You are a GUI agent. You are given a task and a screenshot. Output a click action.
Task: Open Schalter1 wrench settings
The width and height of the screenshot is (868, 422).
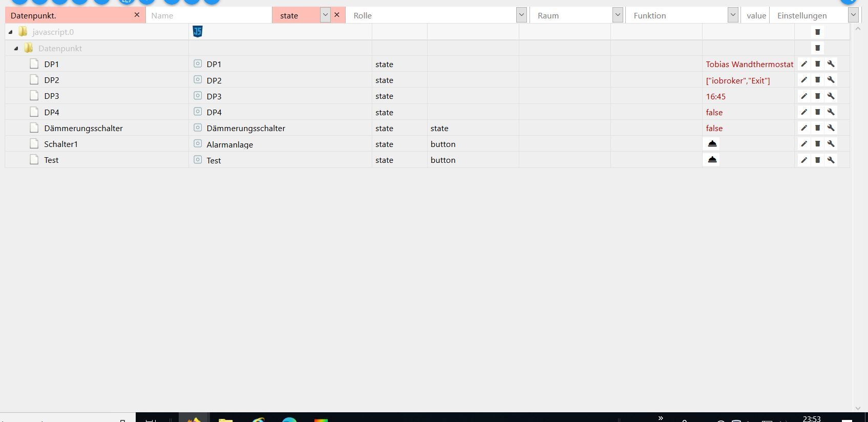pyautogui.click(x=831, y=144)
